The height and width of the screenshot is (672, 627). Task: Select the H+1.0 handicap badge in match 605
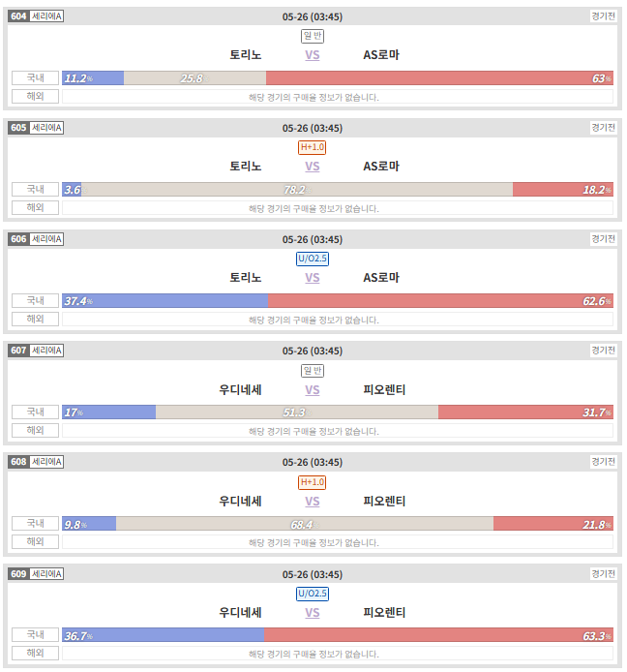313,147
